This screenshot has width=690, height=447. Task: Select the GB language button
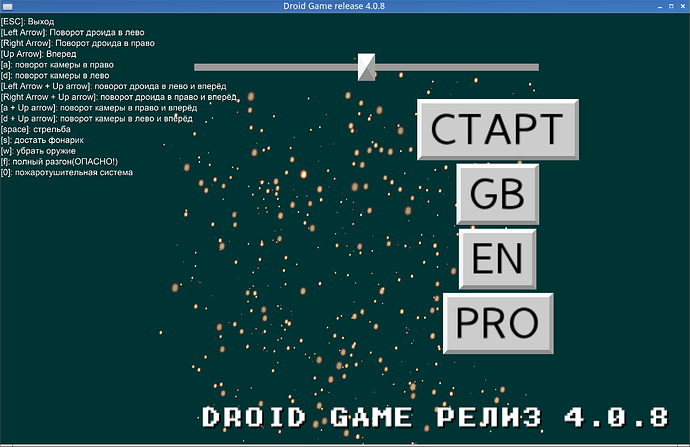497,193
